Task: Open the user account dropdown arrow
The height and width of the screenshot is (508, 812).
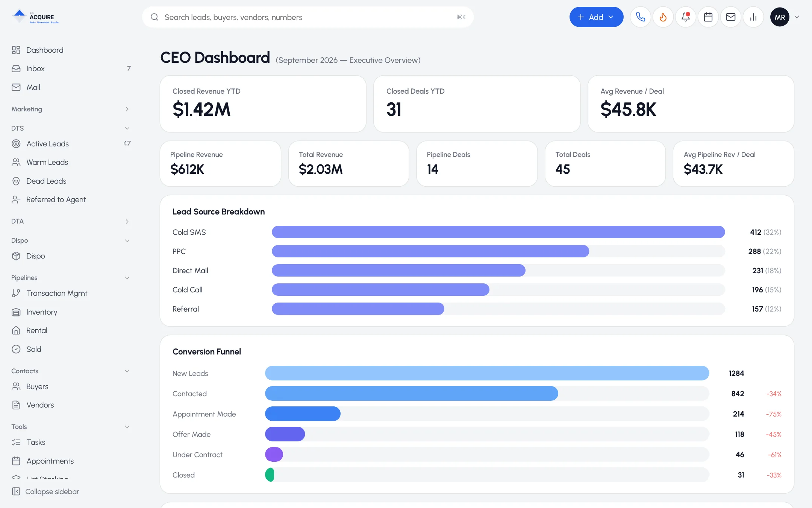Action: pos(797,17)
